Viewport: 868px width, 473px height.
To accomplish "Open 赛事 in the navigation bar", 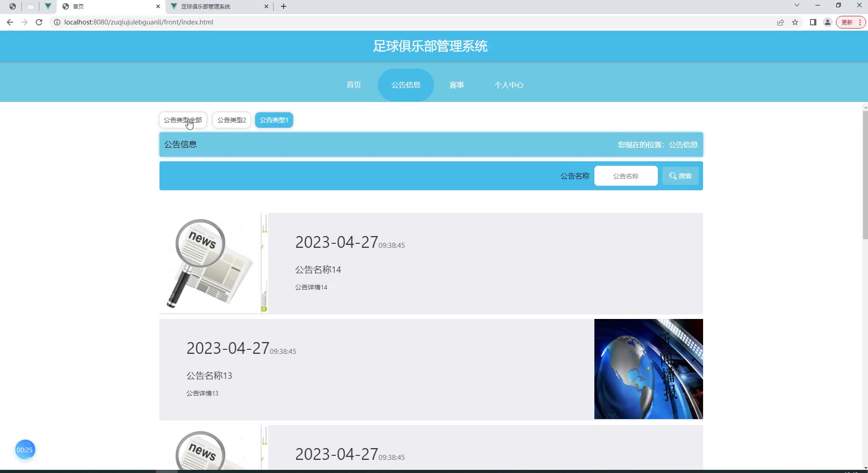I will tap(457, 85).
